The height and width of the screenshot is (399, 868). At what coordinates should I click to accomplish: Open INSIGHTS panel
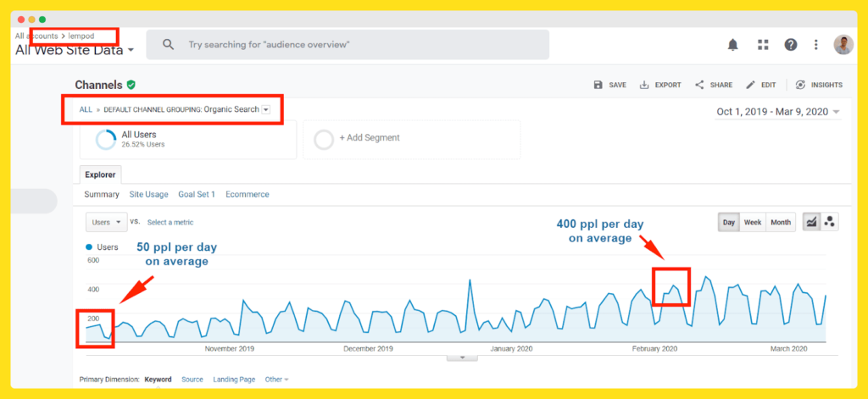tap(819, 85)
